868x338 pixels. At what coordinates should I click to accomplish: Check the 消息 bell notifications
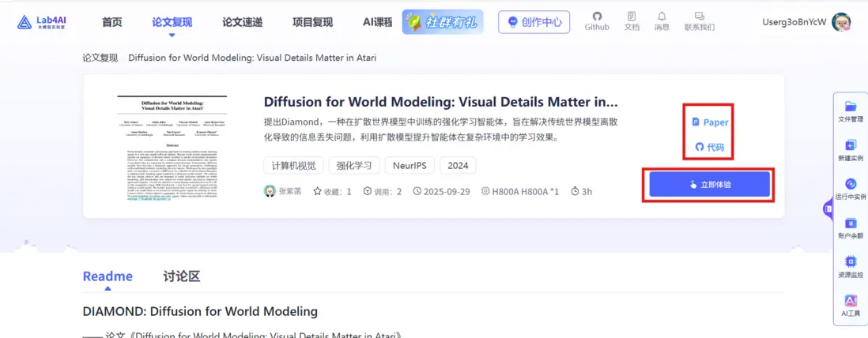[x=662, y=21]
